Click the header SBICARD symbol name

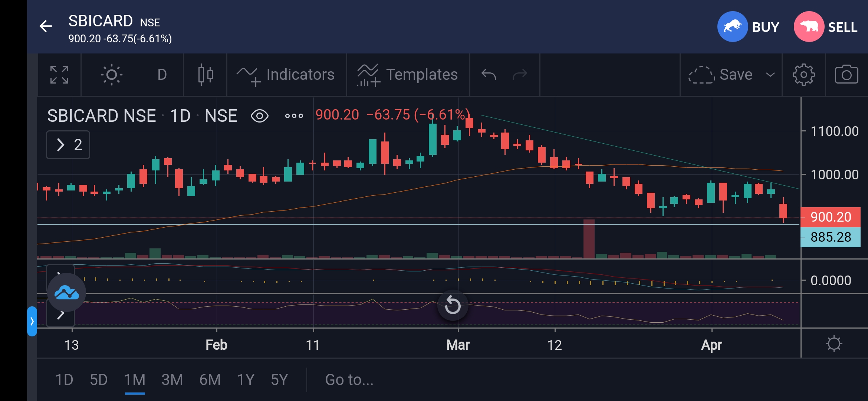pos(101,21)
